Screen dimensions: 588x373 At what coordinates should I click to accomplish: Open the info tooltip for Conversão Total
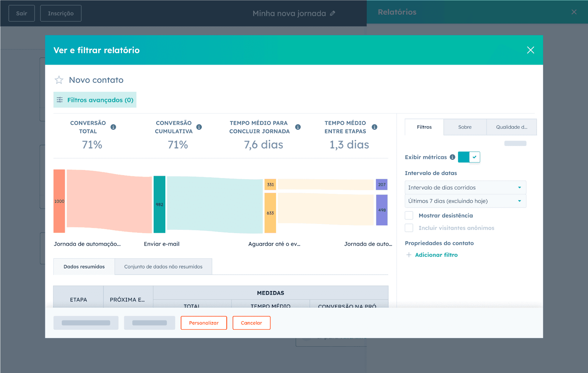[x=114, y=127]
